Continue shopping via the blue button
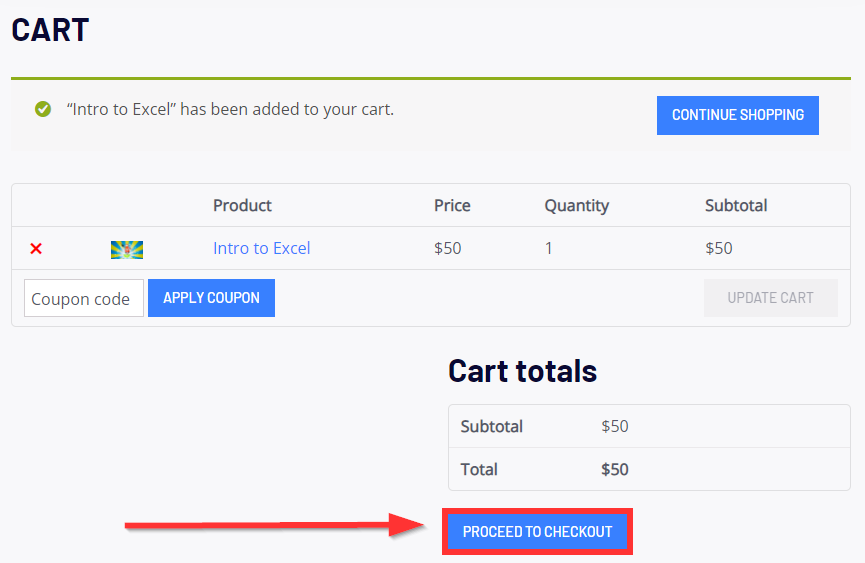 click(x=738, y=115)
